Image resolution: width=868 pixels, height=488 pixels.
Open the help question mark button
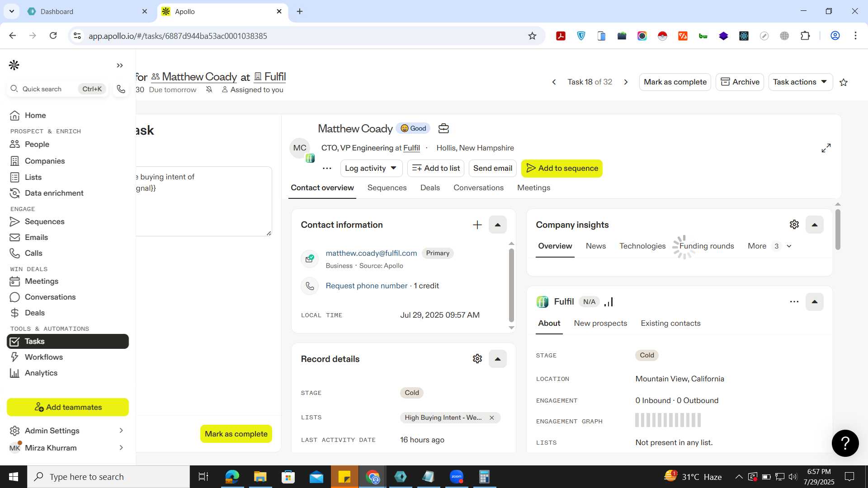tap(845, 443)
